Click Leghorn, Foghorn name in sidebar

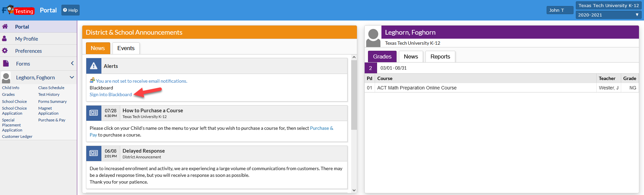click(x=35, y=78)
